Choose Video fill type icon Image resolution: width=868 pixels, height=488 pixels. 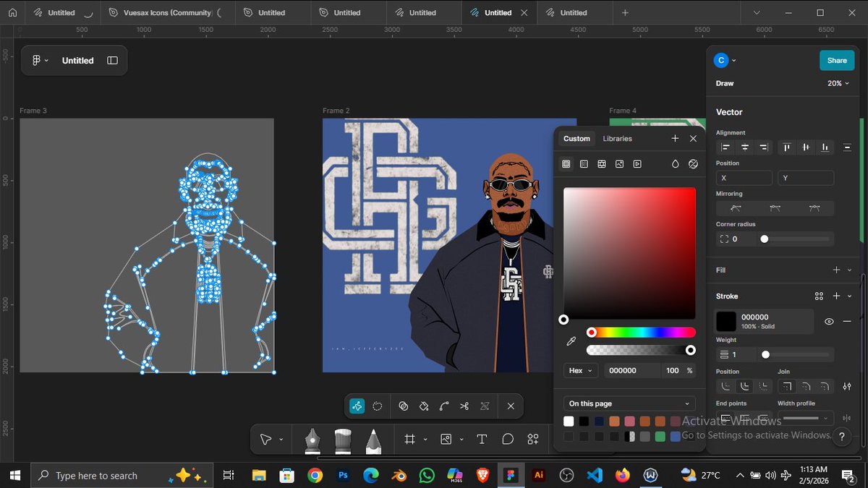coord(637,164)
